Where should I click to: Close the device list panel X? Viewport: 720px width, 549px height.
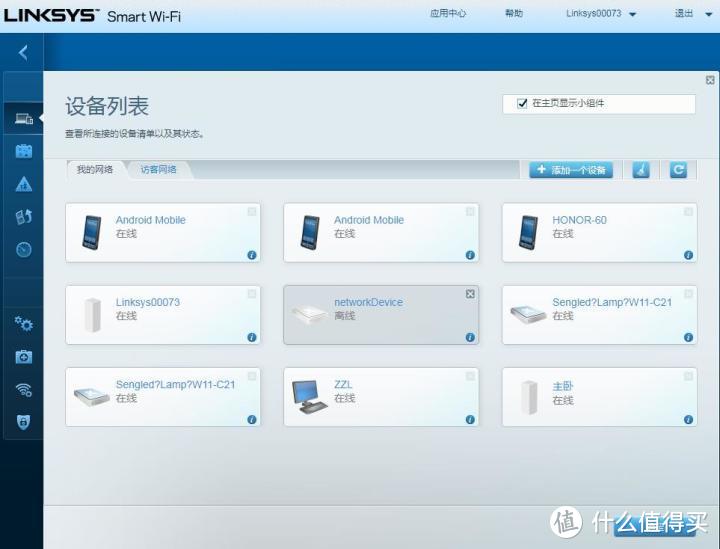(709, 80)
